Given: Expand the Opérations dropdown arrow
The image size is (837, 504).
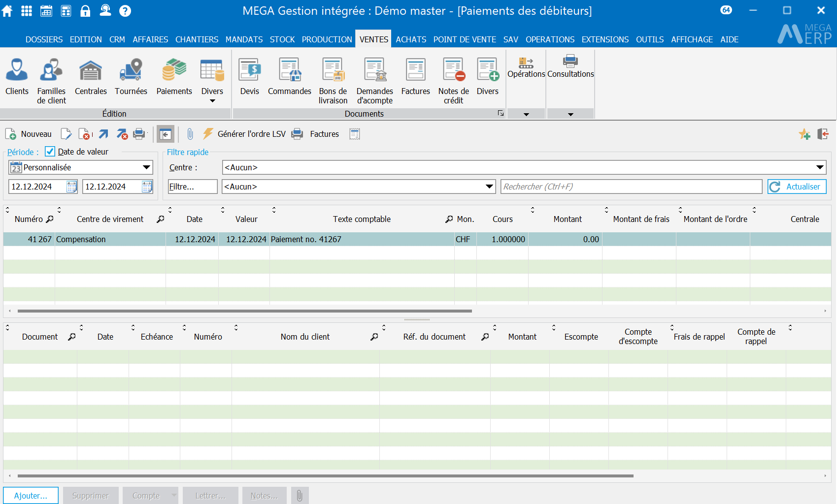Looking at the screenshot, I should 526,114.
